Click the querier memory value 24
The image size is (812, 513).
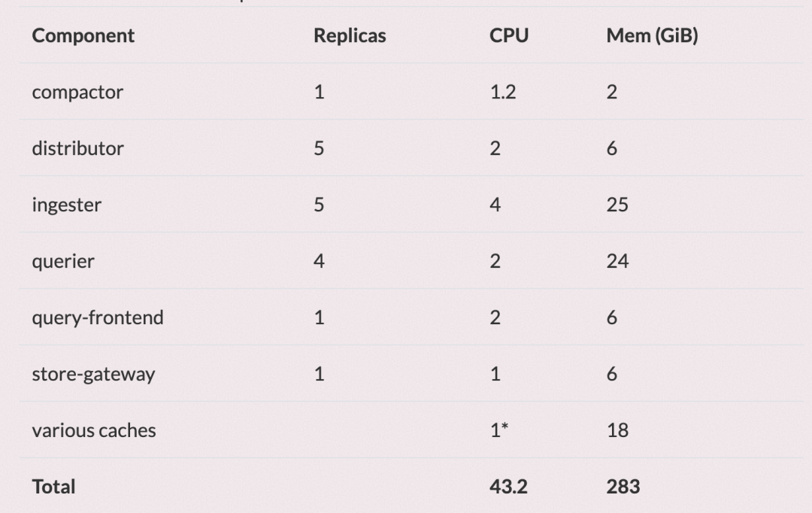(x=617, y=261)
